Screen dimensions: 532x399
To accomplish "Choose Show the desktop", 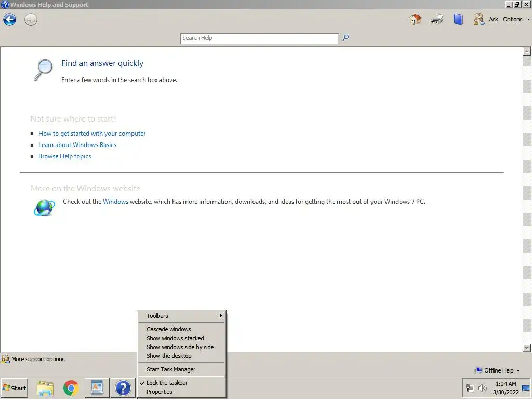I will [182, 356].
